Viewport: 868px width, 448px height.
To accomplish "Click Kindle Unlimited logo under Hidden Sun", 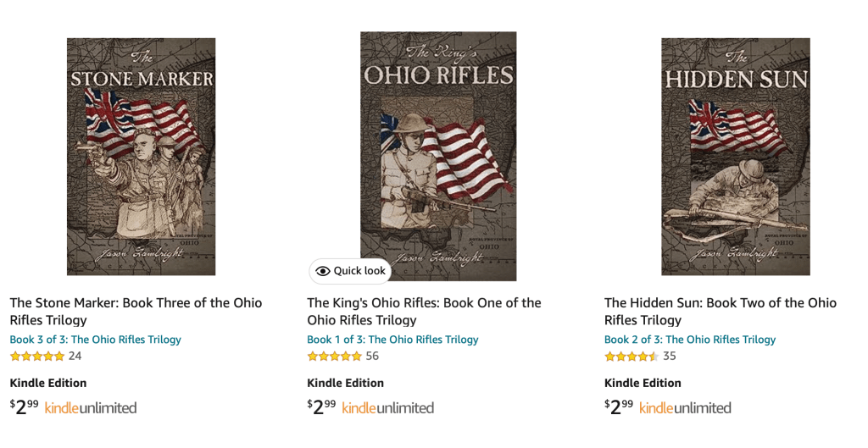I will coord(685,408).
